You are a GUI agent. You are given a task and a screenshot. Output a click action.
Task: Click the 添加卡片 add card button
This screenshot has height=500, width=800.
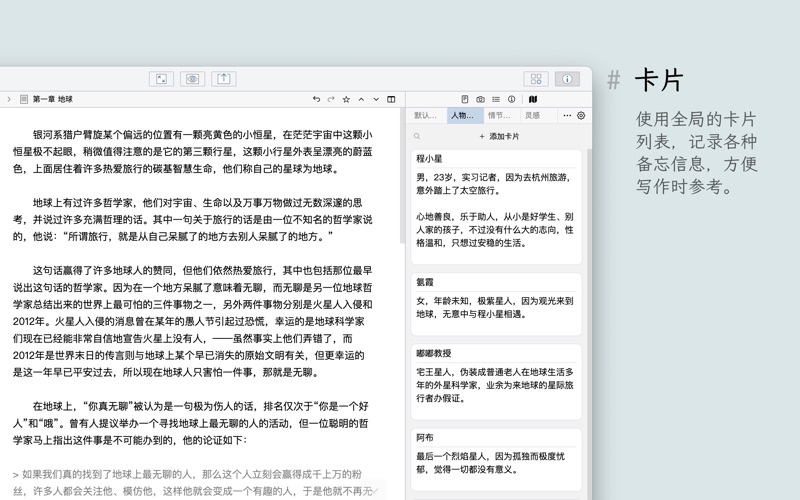[x=499, y=136]
